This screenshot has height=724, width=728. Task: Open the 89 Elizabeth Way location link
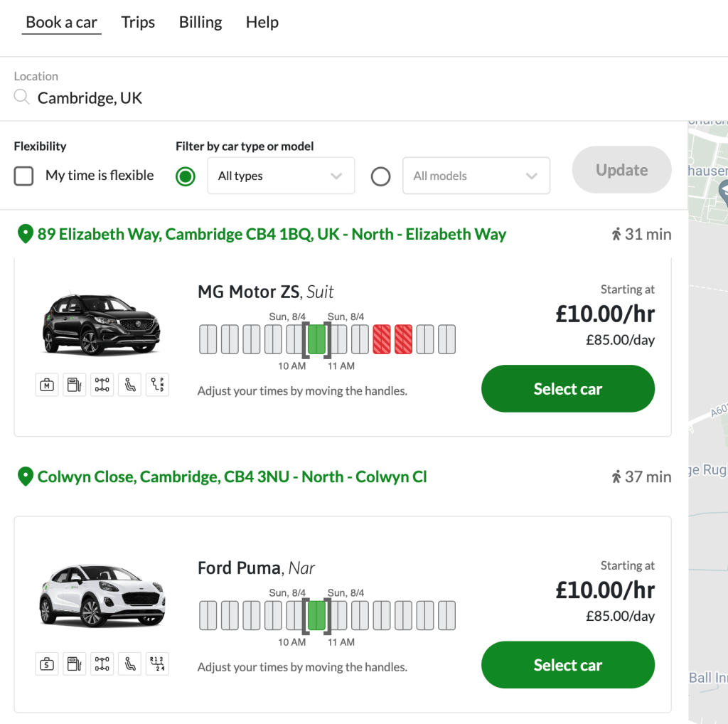tap(272, 234)
